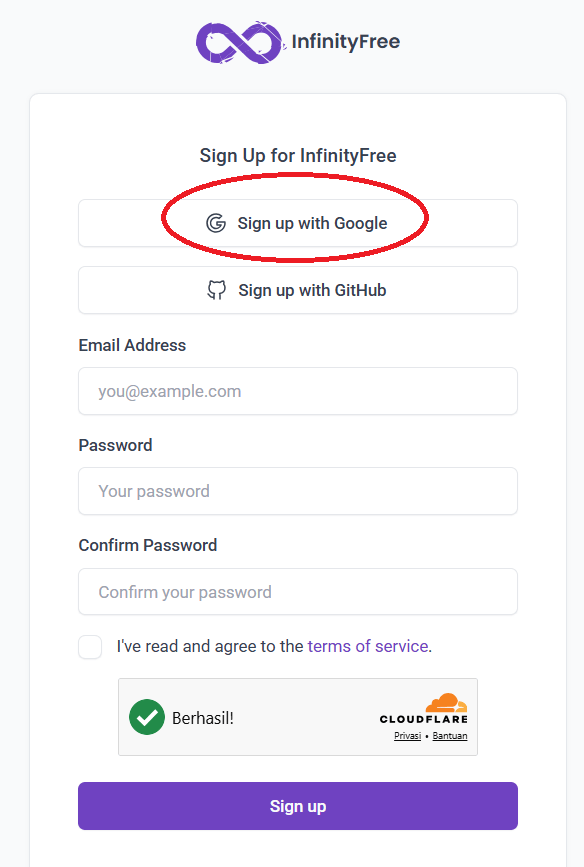Image resolution: width=584 pixels, height=867 pixels.
Task: Open the Cloudflare Privasi link
Action: (x=408, y=736)
